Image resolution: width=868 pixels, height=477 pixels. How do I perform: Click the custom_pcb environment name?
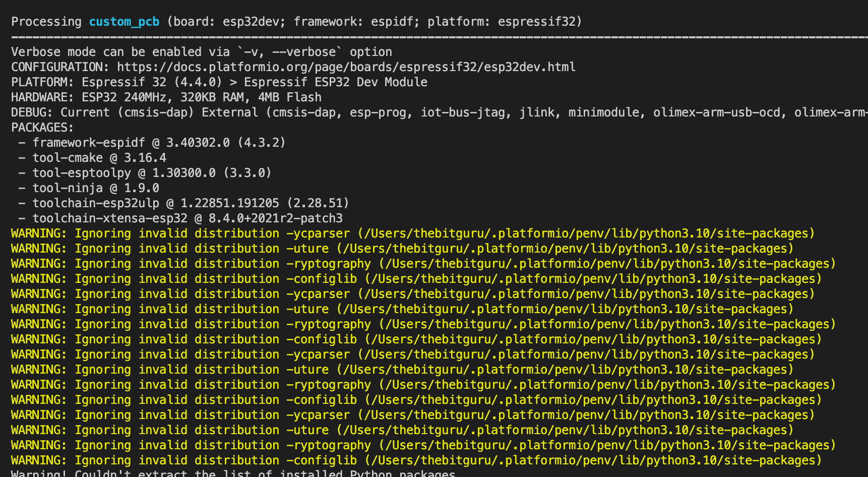point(124,22)
